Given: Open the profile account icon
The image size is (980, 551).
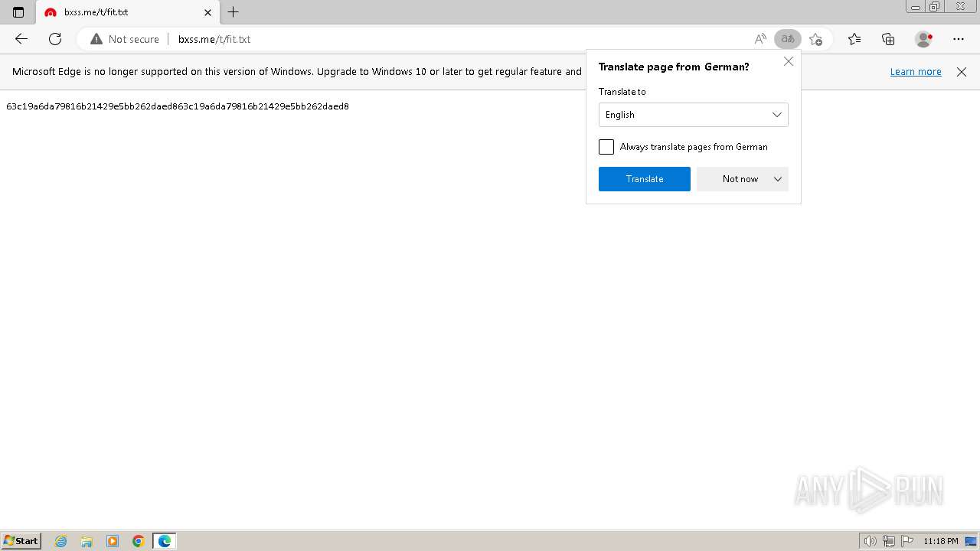Looking at the screenshot, I should tap(924, 39).
